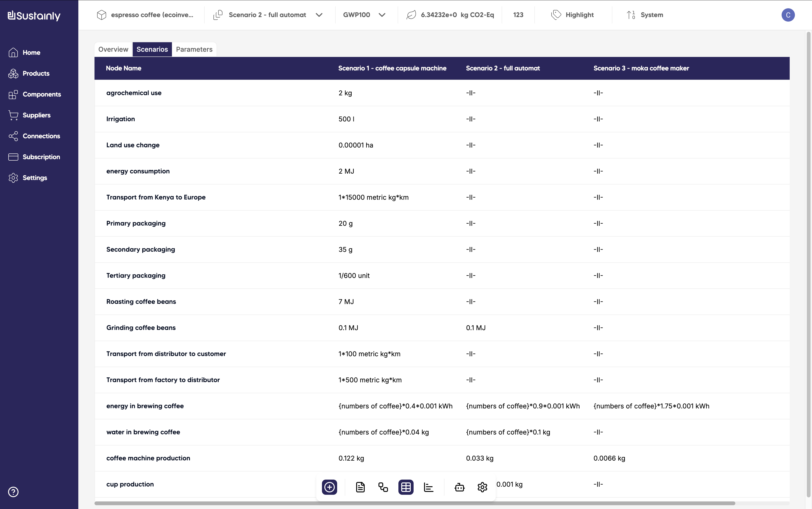Image resolution: width=812 pixels, height=509 pixels.
Task: Select the table view icon in bottom toolbar
Action: (406, 487)
